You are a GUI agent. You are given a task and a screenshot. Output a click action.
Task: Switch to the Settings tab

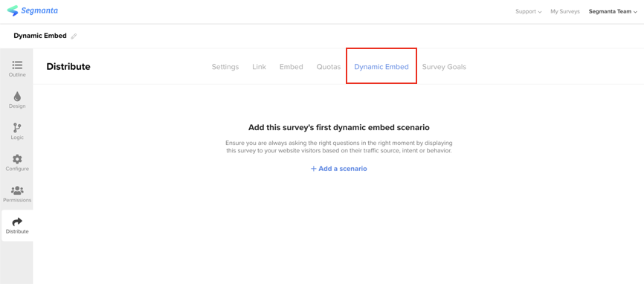[225, 67]
